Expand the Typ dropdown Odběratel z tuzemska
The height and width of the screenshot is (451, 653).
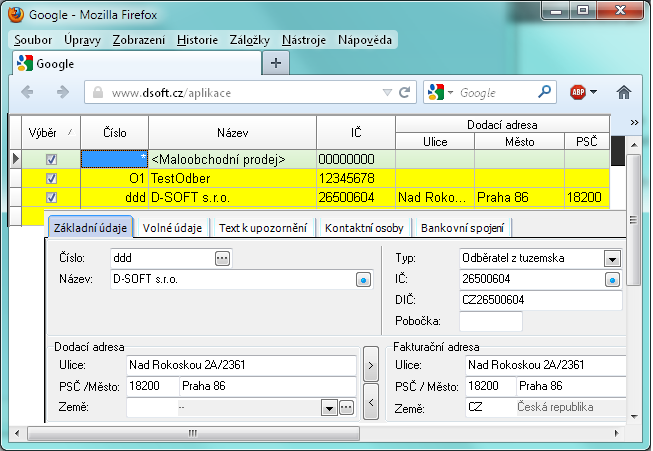(612, 258)
